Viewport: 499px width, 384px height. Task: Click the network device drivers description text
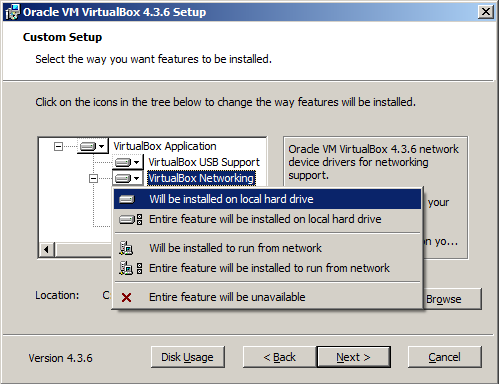pos(373,162)
